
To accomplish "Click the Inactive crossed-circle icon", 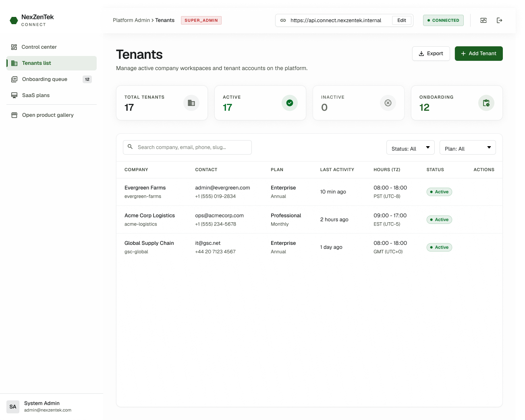I will 388,103.
